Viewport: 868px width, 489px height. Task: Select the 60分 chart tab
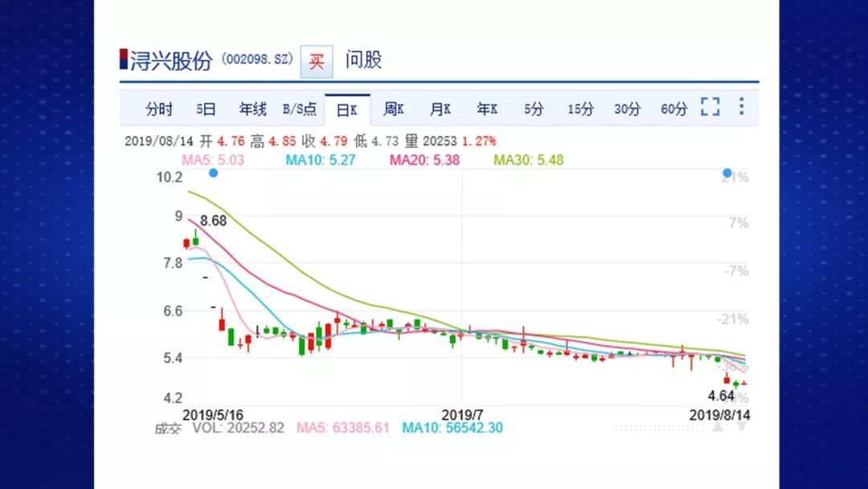pyautogui.click(x=674, y=109)
